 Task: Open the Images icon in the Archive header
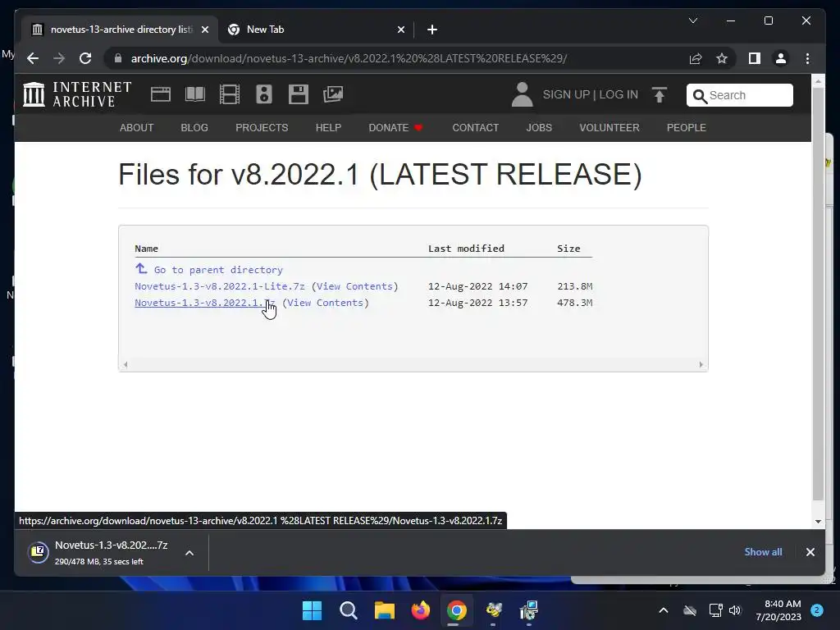(333, 94)
